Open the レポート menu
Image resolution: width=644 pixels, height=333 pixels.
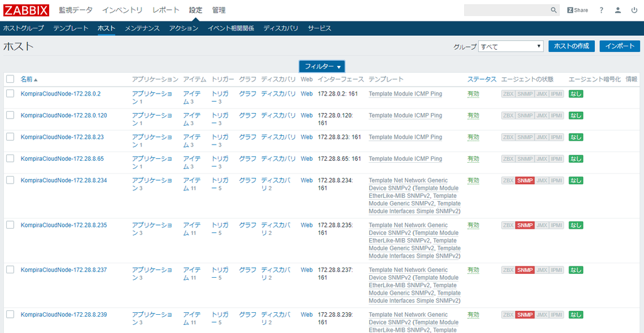click(x=166, y=10)
